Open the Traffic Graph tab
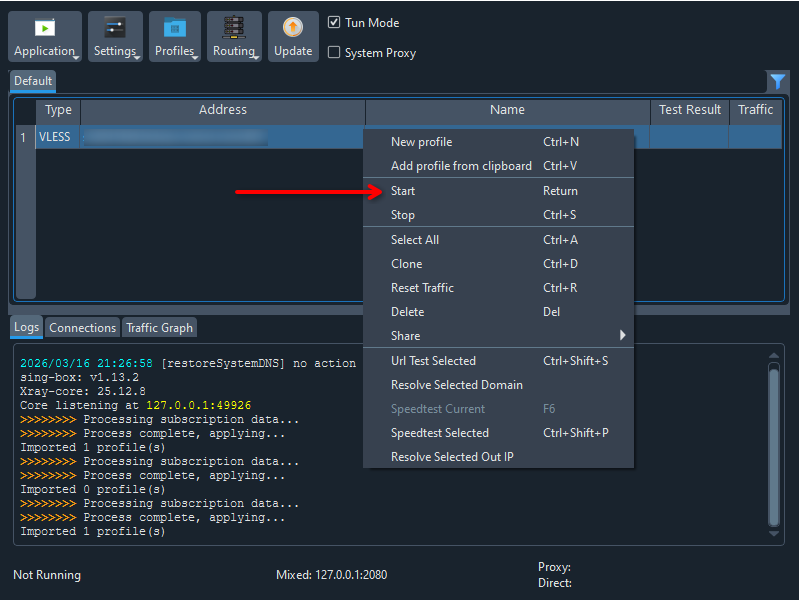Screen dimensions: 799x600 (160, 328)
